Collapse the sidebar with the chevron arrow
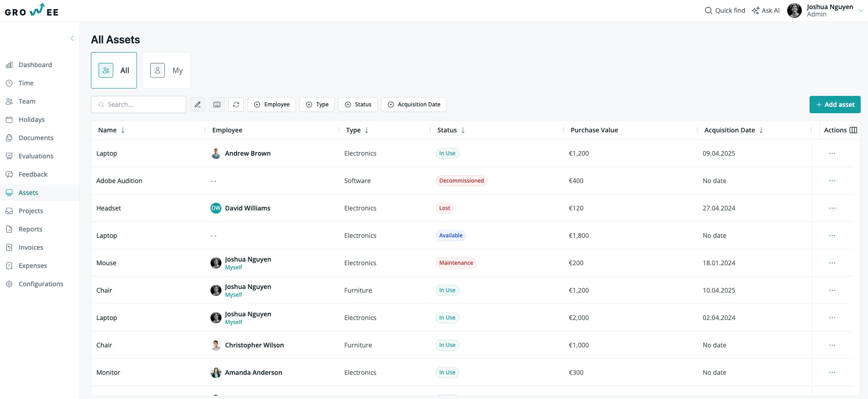The image size is (868, 399). 72,39
